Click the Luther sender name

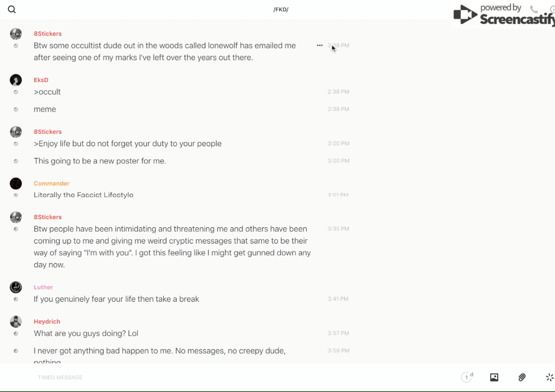pos(43,287)
